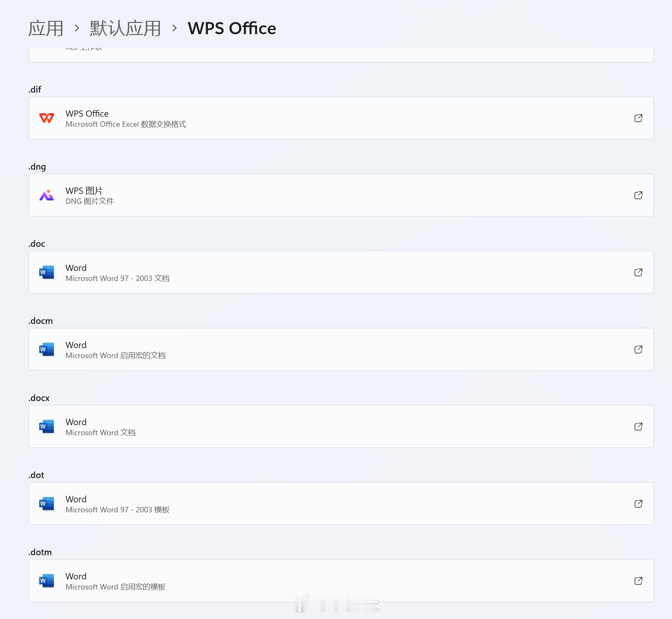This screenshot has height=619, width=672.
Task: Click the .dotm extension label
Action: click(40, 552)
